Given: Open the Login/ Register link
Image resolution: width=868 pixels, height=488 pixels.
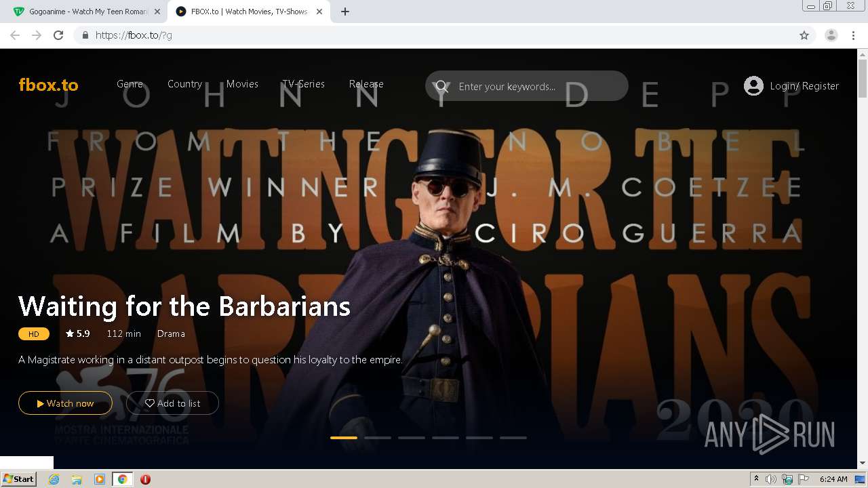Looking at the screenshot, I should coord(804,86).
